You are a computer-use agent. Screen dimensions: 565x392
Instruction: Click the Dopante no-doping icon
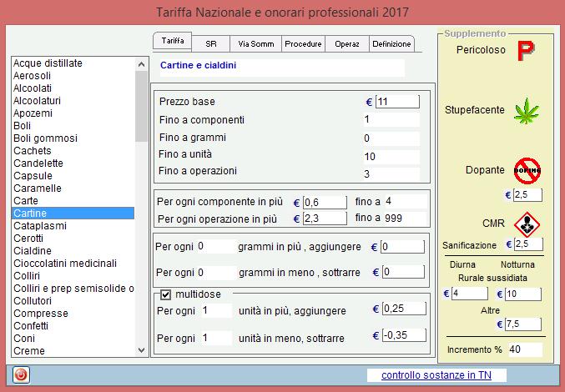[527, 171]
